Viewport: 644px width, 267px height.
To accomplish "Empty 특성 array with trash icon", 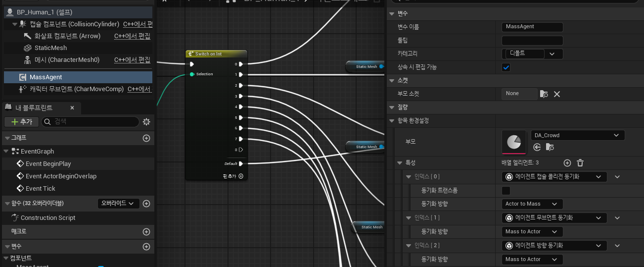I will [580, 163].
